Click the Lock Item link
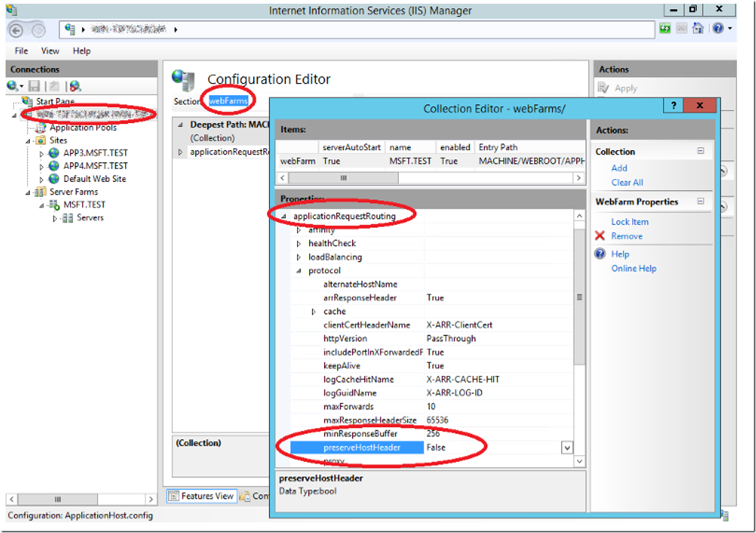Screen dimensions: 756x533 click(629, 221)
